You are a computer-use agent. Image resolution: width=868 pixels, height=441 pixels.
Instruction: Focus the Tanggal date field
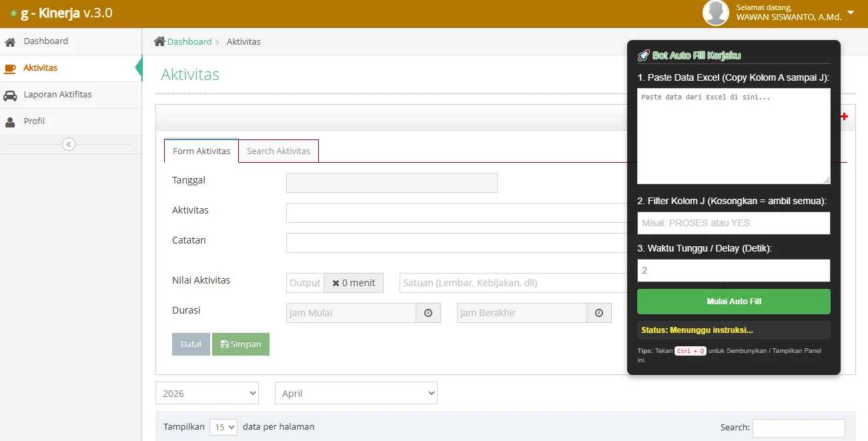tap(392, 183)
